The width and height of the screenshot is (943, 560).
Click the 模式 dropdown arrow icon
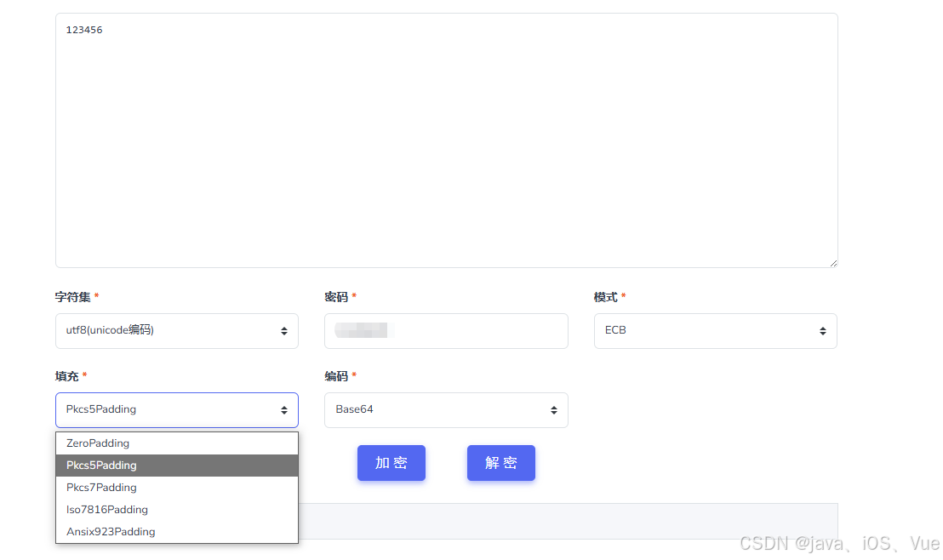tap(824, 330)
